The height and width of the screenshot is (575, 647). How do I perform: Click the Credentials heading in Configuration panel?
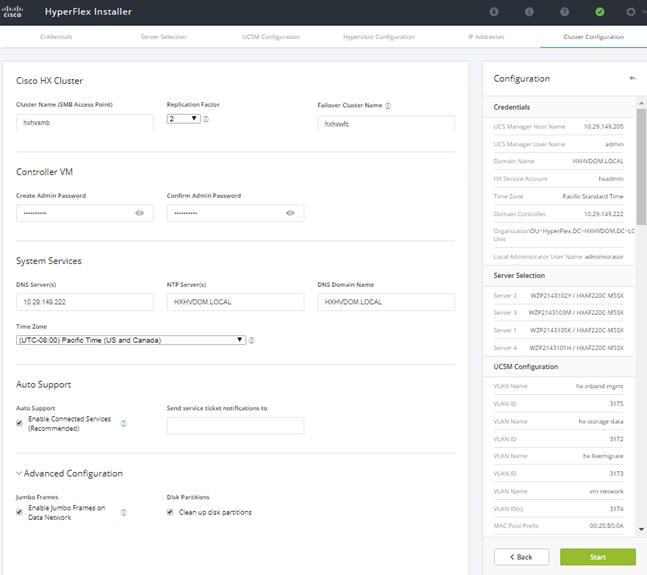click(512, 107)
